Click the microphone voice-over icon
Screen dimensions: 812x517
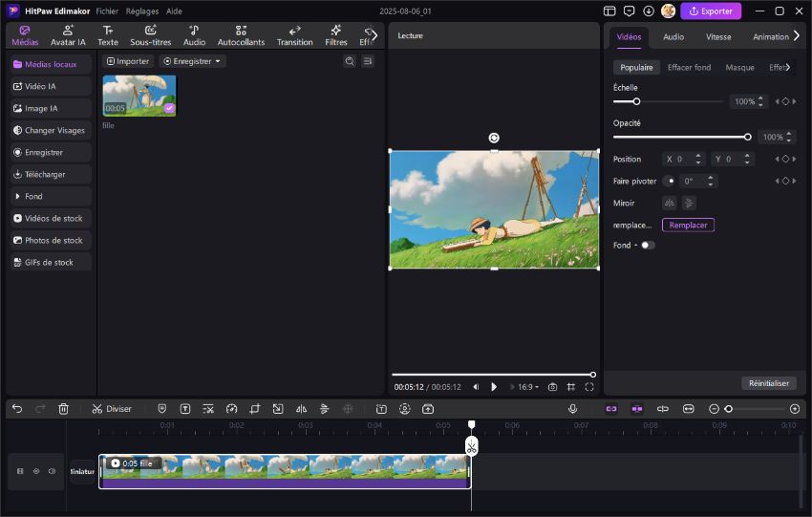point(573,409)
